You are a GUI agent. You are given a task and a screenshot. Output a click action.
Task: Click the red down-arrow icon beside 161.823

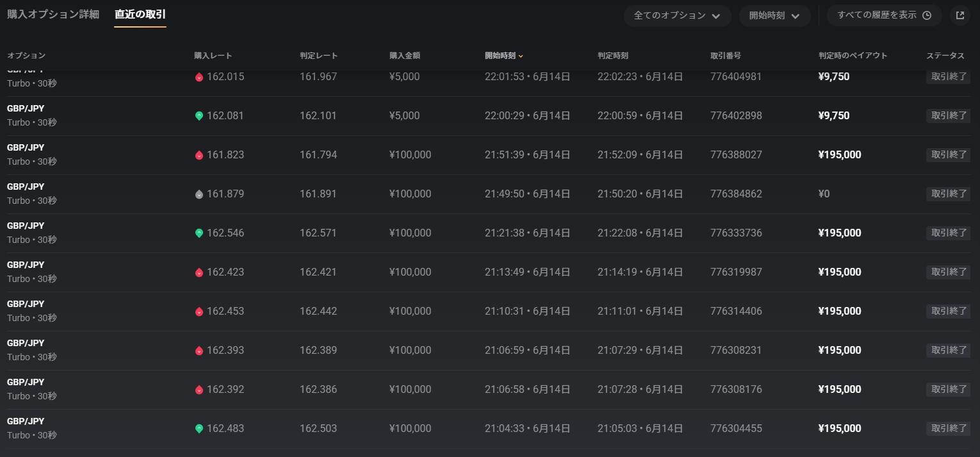(199, 155)
